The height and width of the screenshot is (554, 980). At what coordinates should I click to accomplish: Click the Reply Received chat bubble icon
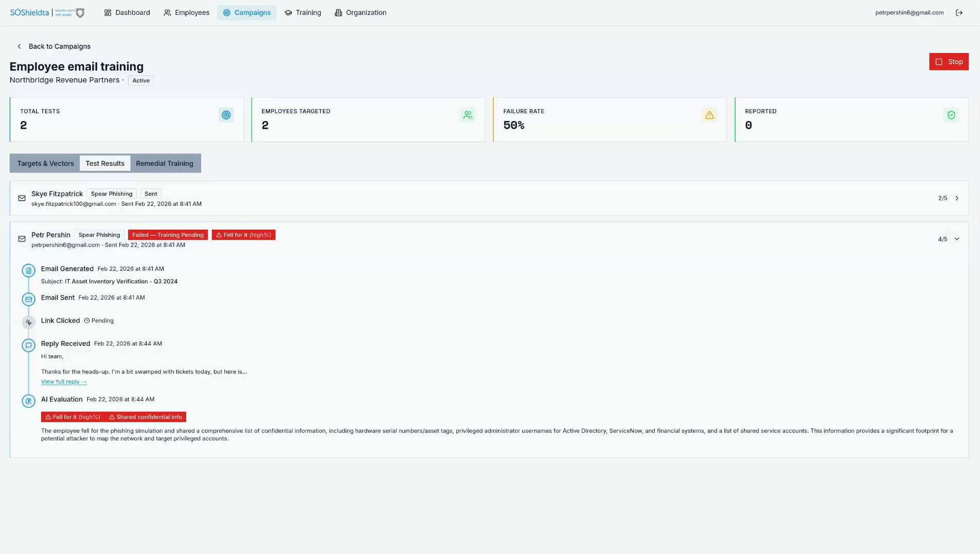tap(28, 345)
